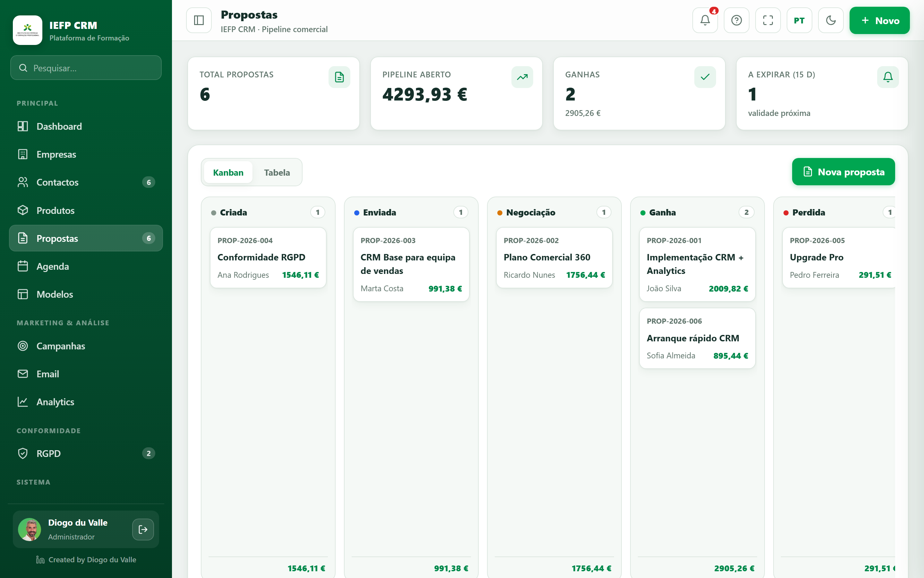The height and width of the screenshot is (578, 924).
Task: Open the Created by Diogo du Valle link
Action: pyautogui.click(x=86, y=560)
